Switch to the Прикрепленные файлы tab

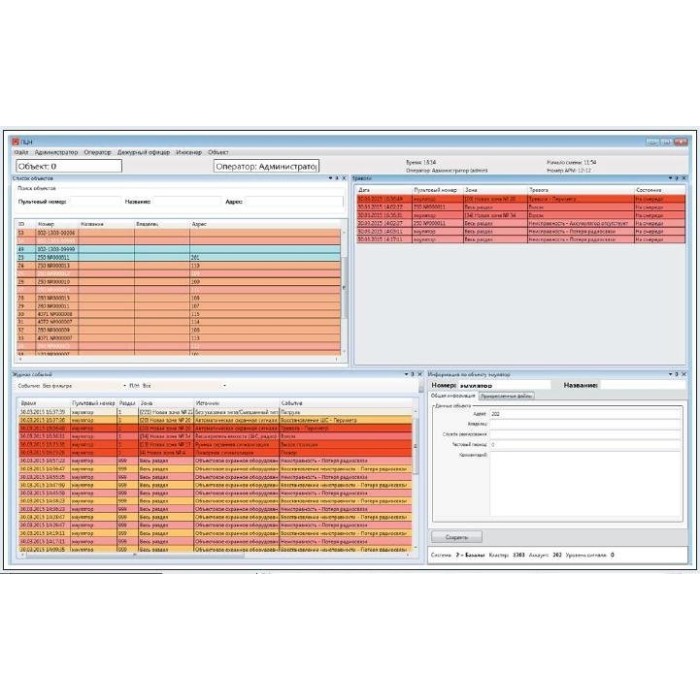(507, 396)
